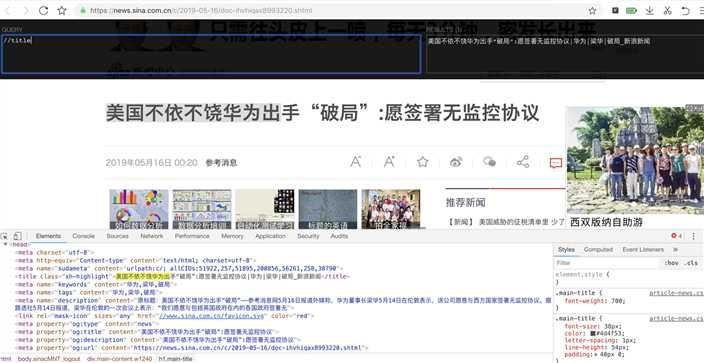Click the source link 参考消息
704x363 pixels.
[x=221, y=163]
